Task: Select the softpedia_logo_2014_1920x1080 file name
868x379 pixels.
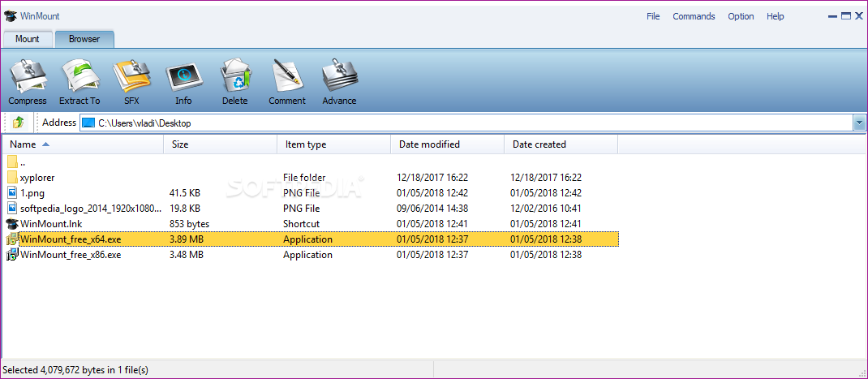Action: [92, 209]
